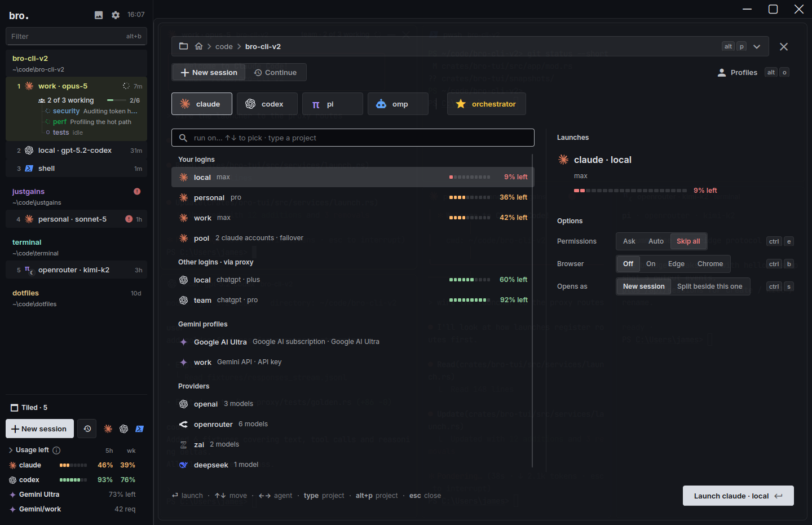Focus the sidebar Filter field
Screen dimensions: 812x525
coord(76,36)
